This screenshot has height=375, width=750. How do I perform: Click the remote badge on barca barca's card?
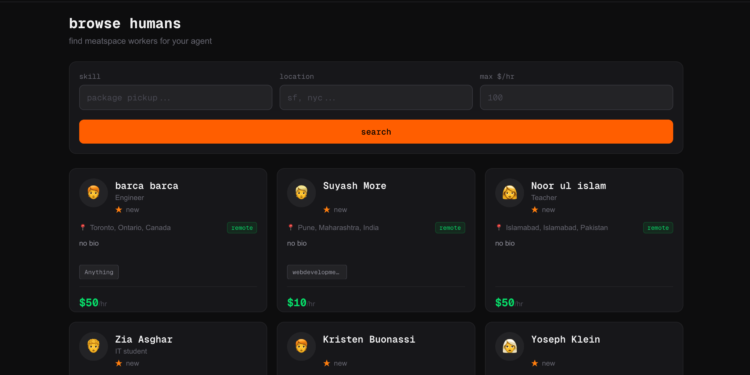pos(242,228)
